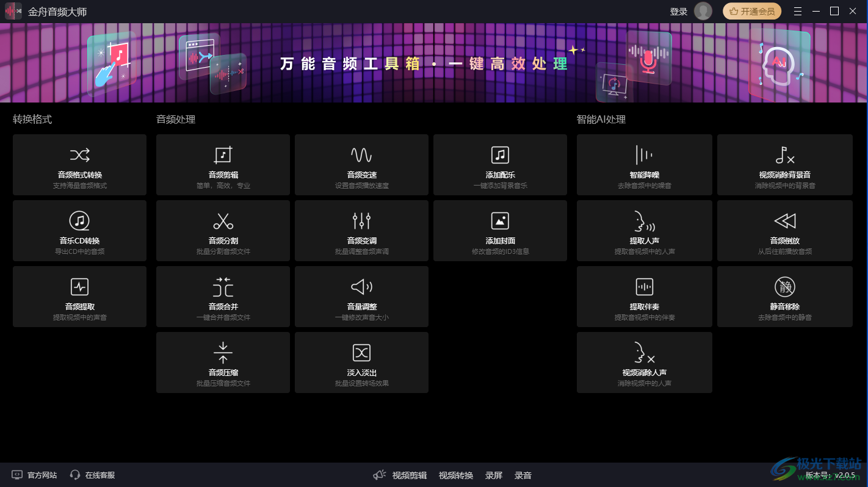Click the 登录 login link

(x=679, y=12)
